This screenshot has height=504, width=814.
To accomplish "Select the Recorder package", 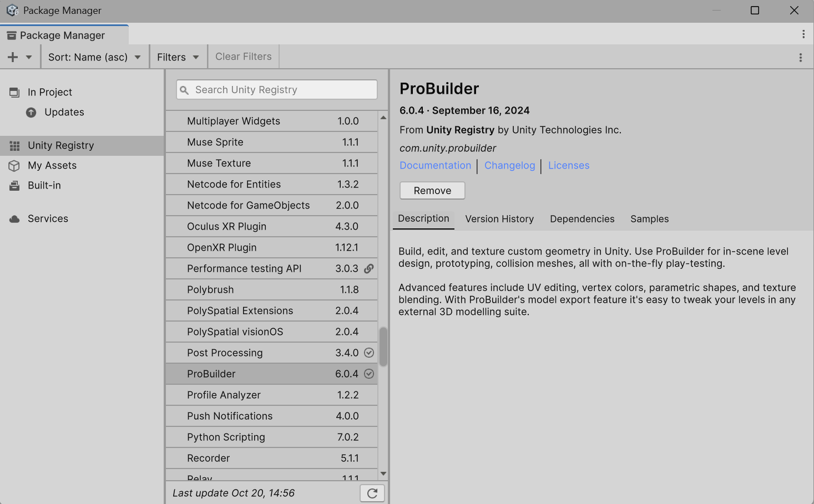I will 271,458.
